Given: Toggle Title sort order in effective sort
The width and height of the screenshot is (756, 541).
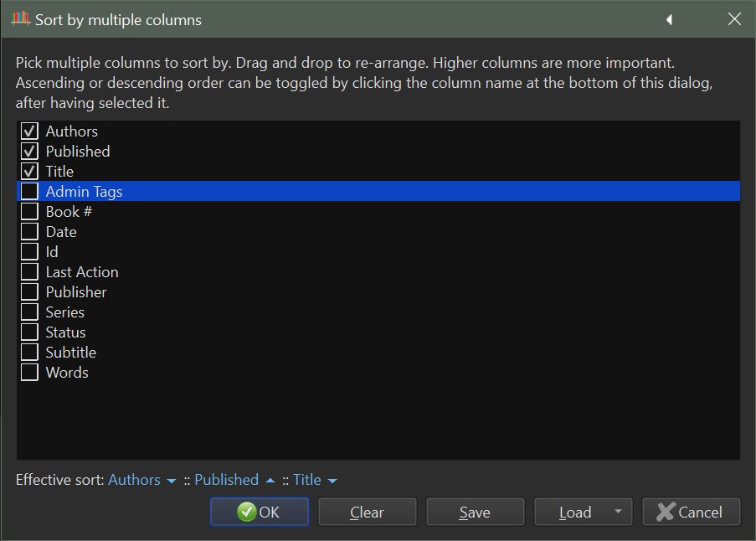Looking at the screenshot, I should click(x=315, y=480).
